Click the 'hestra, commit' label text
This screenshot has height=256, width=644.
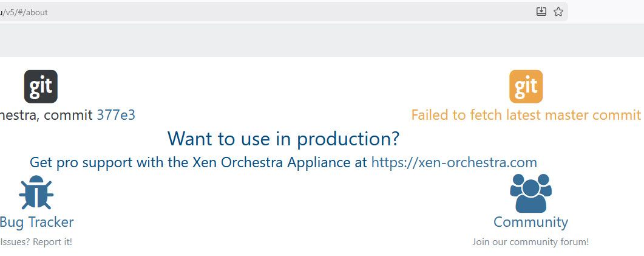(x=46, y=115)
